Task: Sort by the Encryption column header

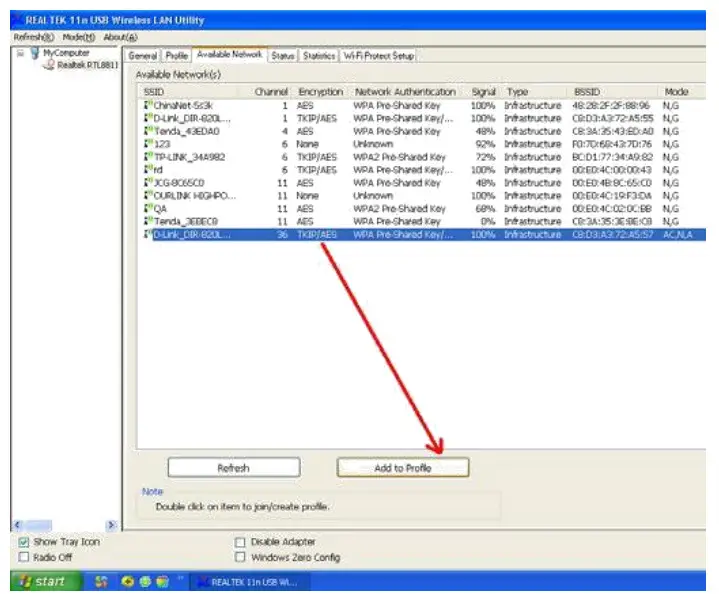Action: 321,92
